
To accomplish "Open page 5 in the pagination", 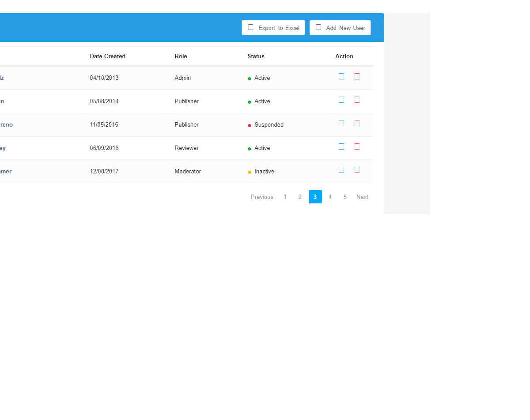I will 345,197.
